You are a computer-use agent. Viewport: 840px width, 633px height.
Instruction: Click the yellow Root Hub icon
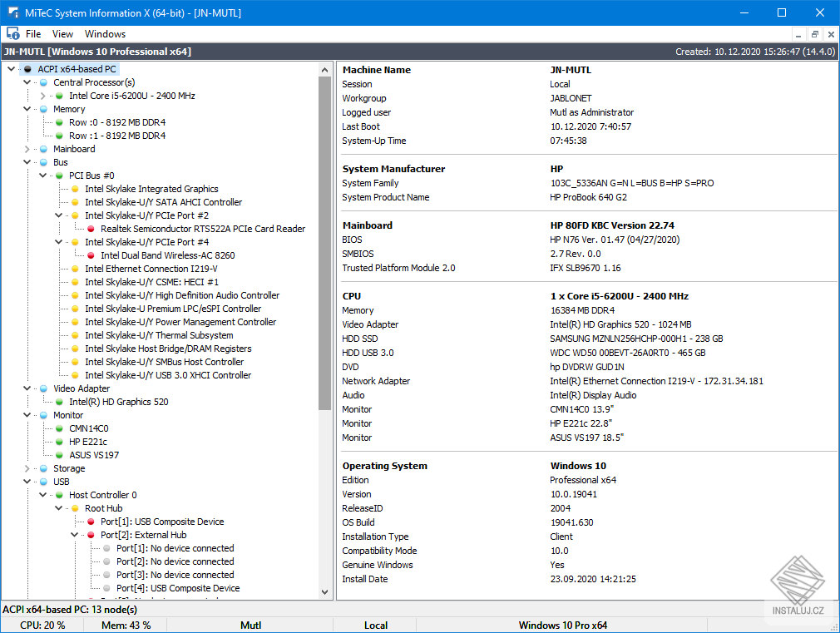coord(76,508)
